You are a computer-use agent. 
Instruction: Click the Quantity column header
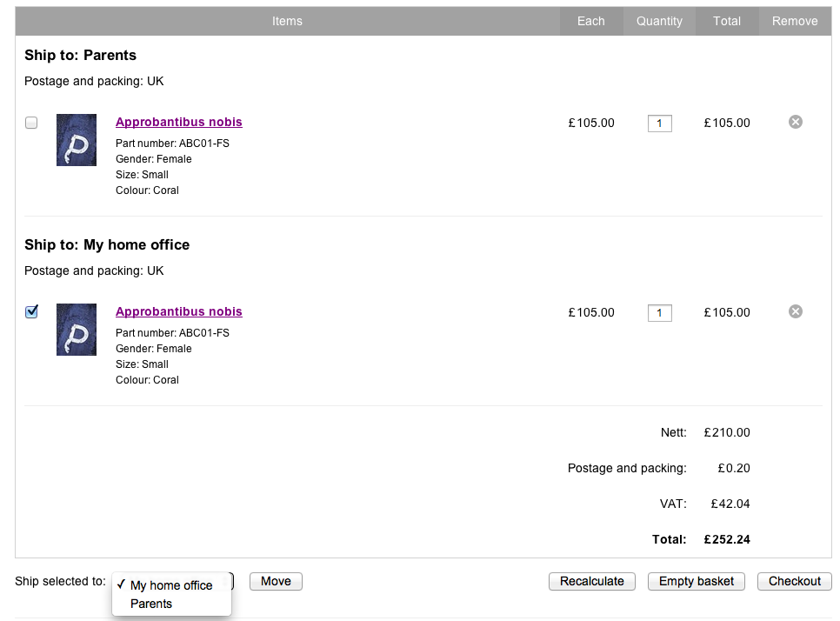[x=659, y=21]
